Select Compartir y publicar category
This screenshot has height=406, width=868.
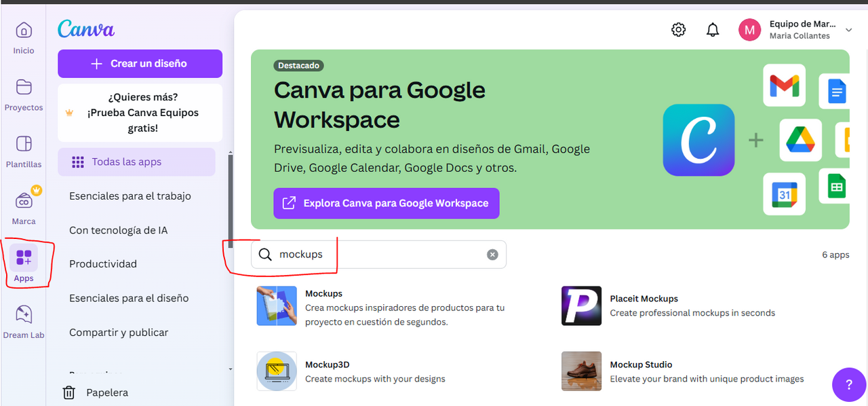119,332
